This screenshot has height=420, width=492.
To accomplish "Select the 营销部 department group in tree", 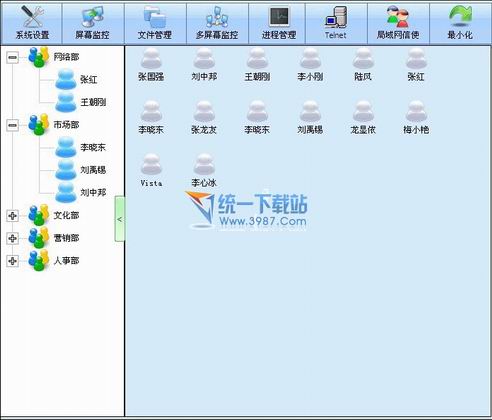I will [54, 238].
